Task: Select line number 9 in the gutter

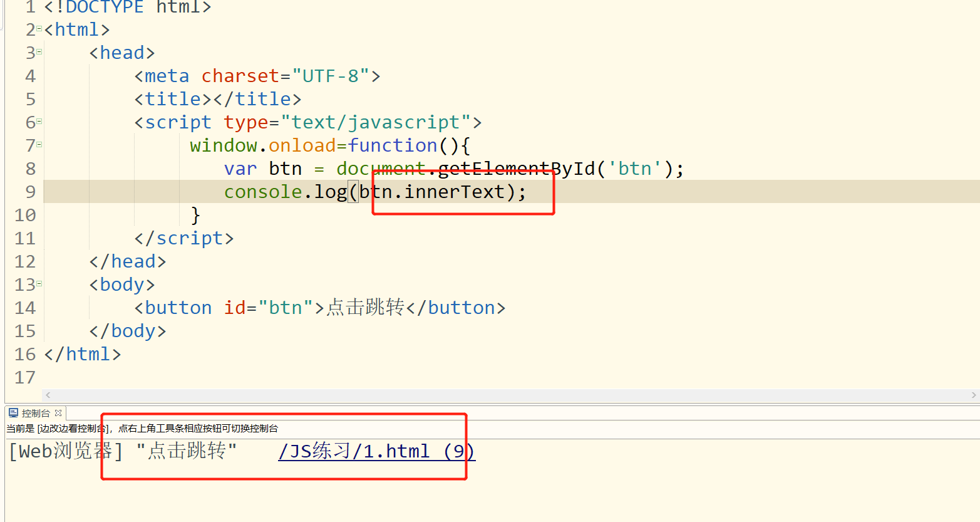Action: (x=29, y=191)
